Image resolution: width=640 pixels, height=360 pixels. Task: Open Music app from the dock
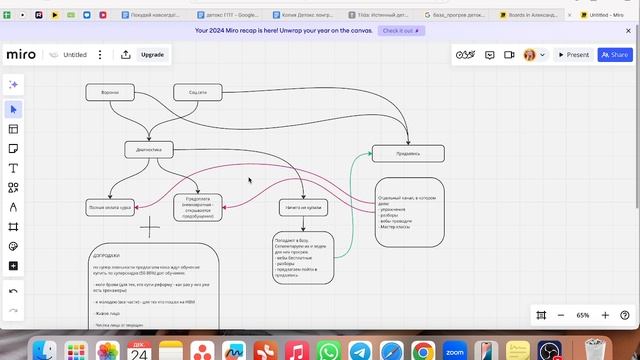(x=297, y=352)
